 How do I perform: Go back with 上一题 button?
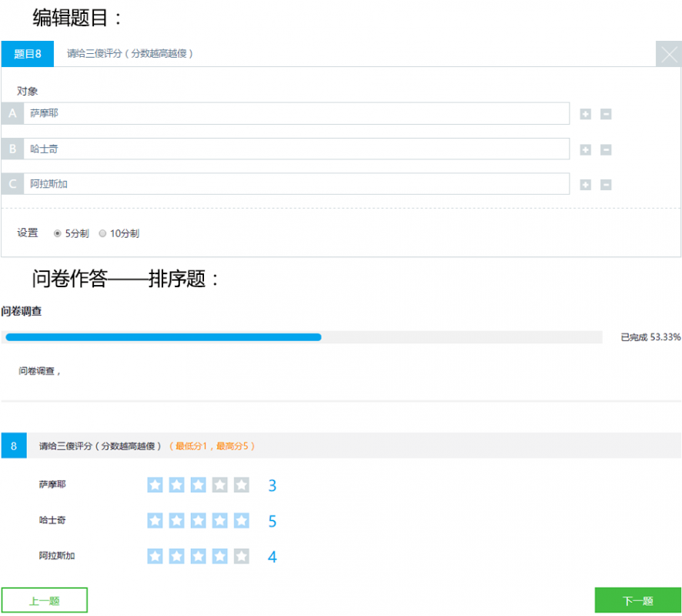[x=45, y=601]
